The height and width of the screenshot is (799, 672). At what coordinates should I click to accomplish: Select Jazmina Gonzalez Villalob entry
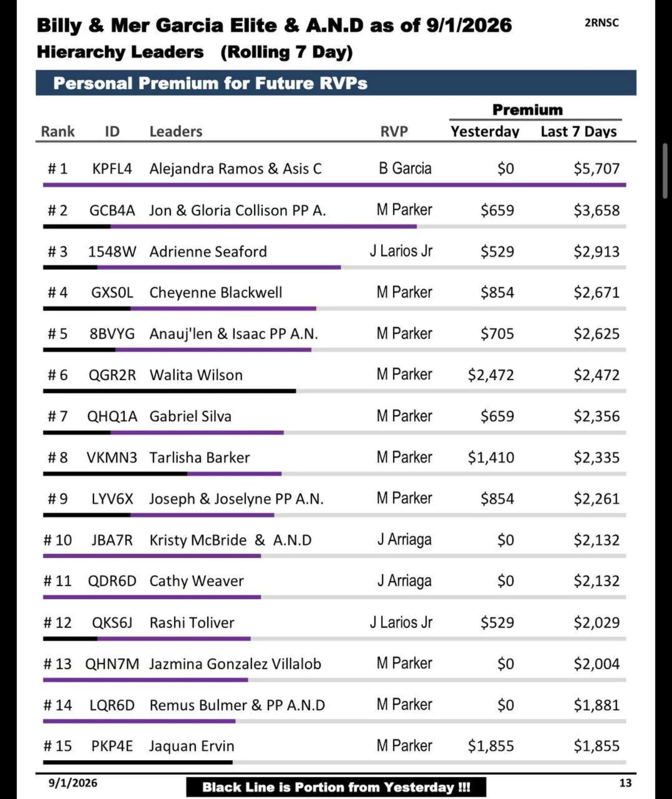pos(235,664)
